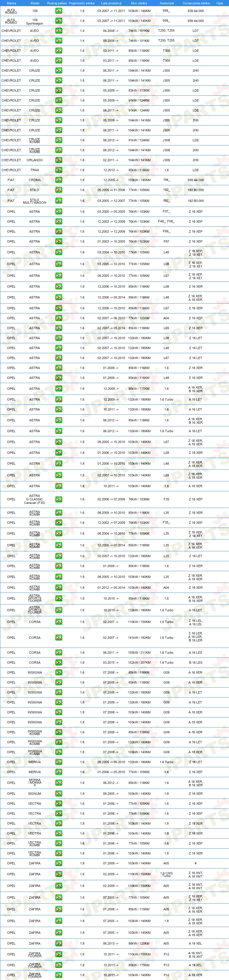Click the 1.6 CNG Turbo body cell
Screen dimensions: 229x980
pyautogui.click(x=166, y=874)
